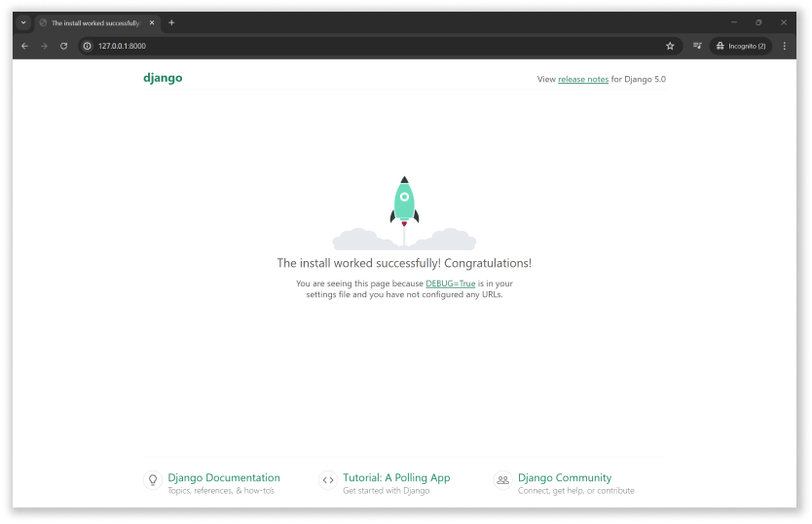Image resolution: width=812 pixels, height=524 pixels.
Task: Open Tutorial: A Polling App link
Action: pyautogui.click(x=396, y=477)
